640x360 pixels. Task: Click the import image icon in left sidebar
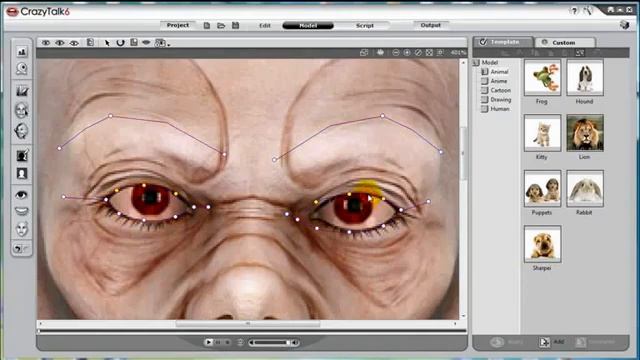22,52
